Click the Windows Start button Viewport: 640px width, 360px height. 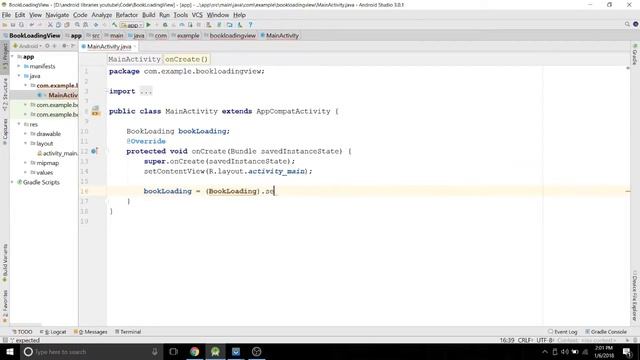[9, 351]
